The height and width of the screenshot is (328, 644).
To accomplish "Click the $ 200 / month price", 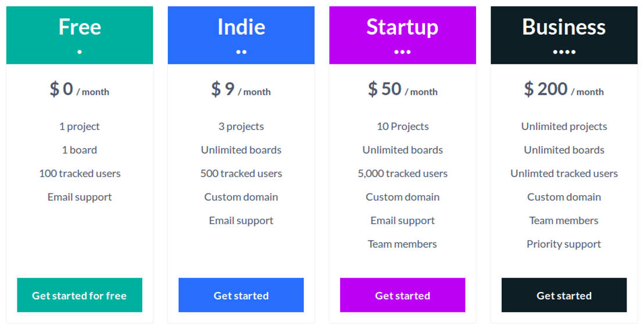I will tap(564, 89).
